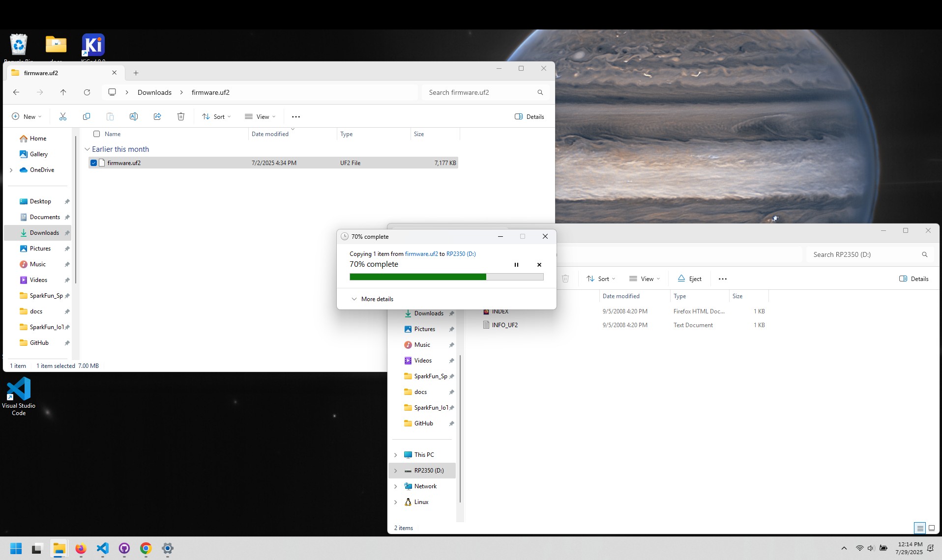Open the New dropdown menu

27,116
